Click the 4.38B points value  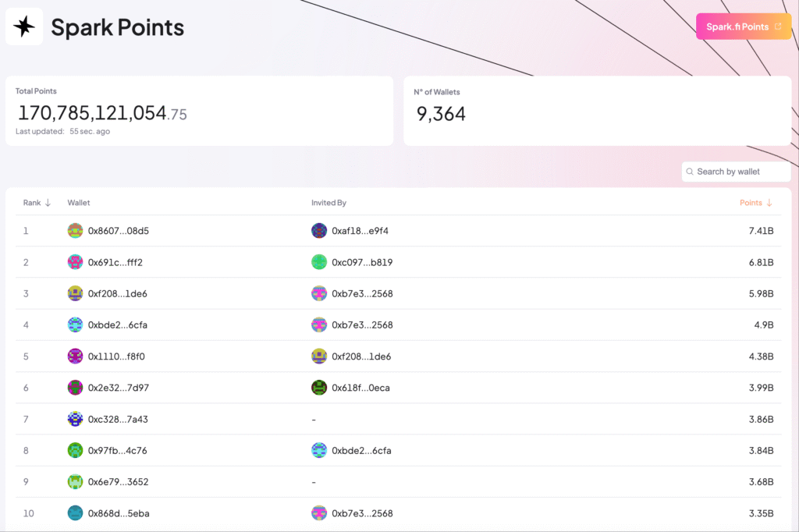(x=761, y=356)
